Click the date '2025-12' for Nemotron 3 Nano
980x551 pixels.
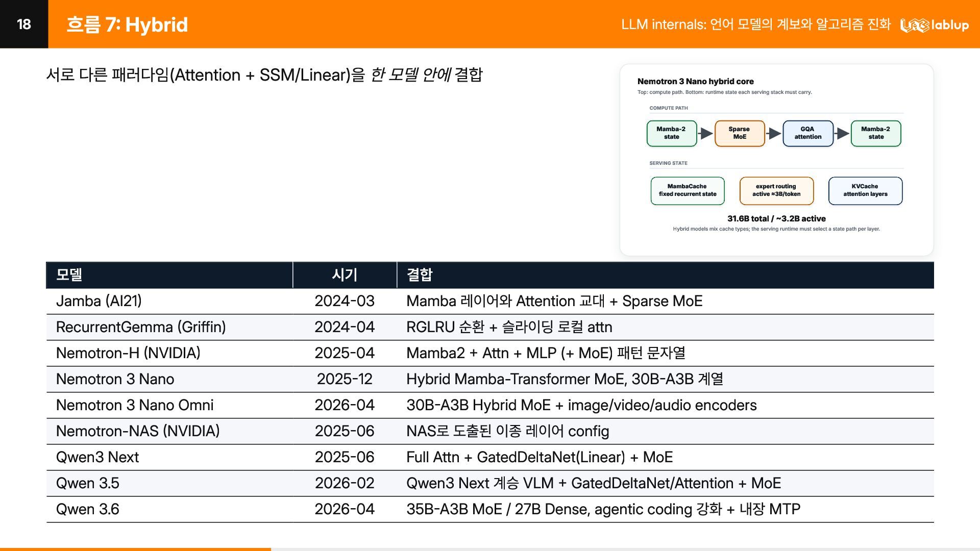(x=345, y=379)
